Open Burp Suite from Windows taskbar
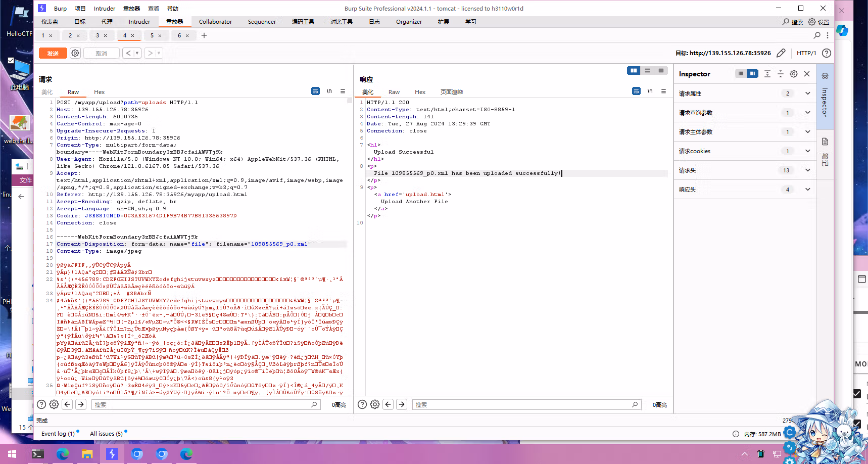 click(112, 454)
